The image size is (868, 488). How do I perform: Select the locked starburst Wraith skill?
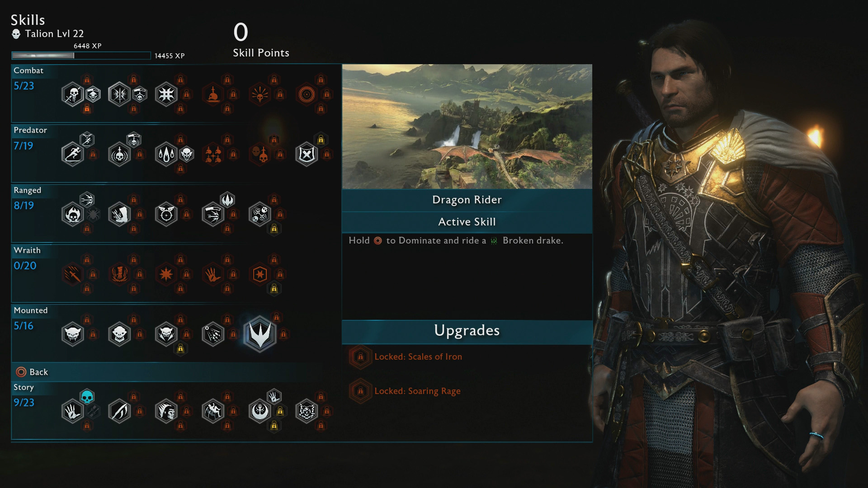click(x=166, y=274)
